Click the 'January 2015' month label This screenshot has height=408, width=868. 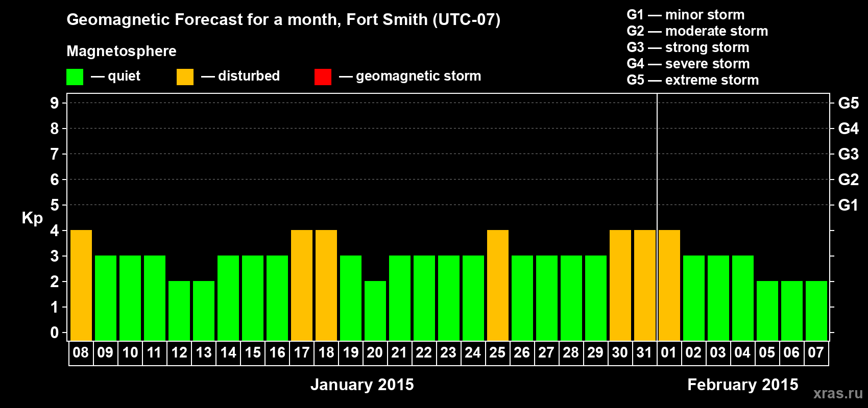[362, 385]
